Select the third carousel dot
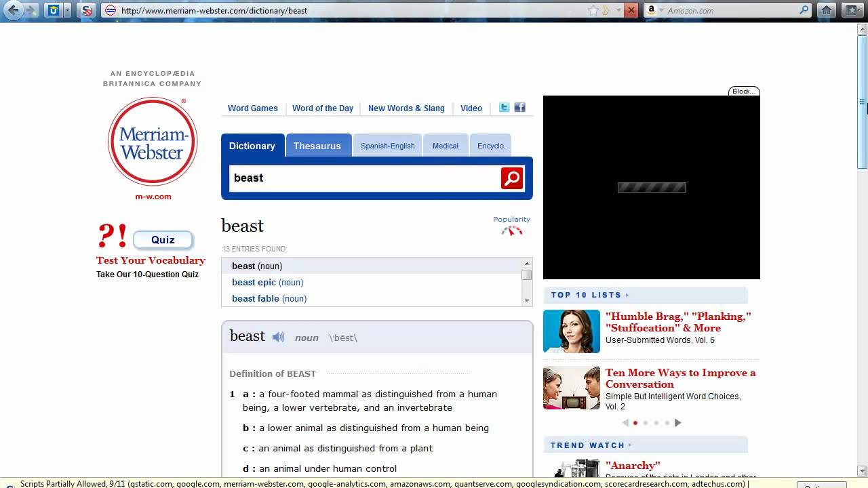The width and height of the screenshot is (868, 488). pyautogui.click(x=656, y=423)
